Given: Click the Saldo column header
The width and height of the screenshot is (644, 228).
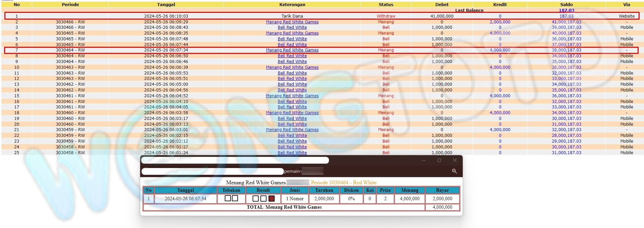Looking at the screenshot, I should coord(566,4).
